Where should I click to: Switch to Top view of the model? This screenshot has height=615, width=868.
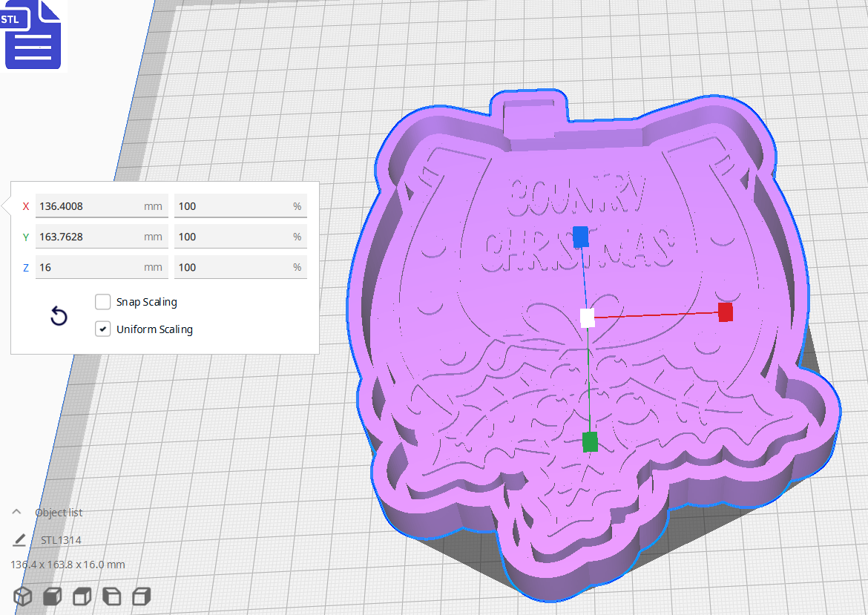click(x=82, y=596)
